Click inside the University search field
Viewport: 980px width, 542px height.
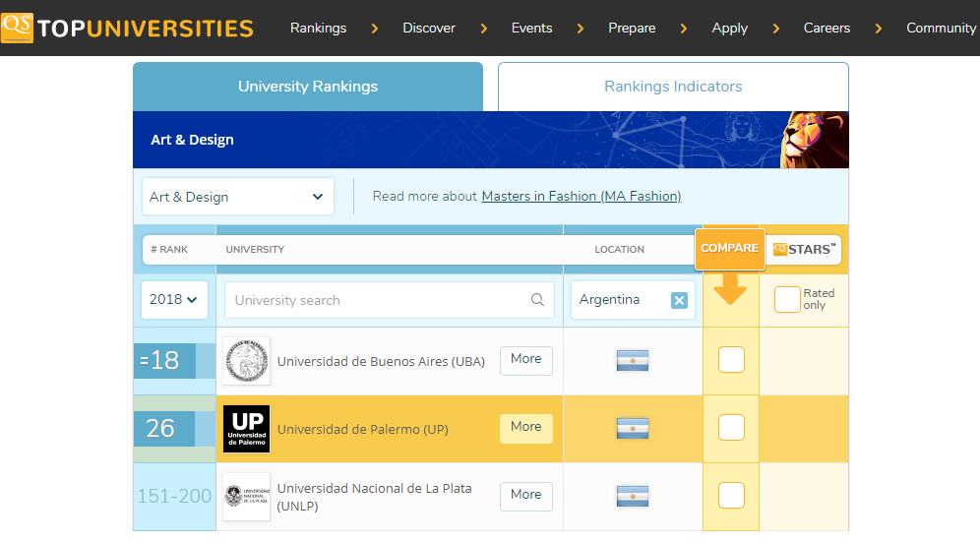pyautogui.click(x=390, y=300)
